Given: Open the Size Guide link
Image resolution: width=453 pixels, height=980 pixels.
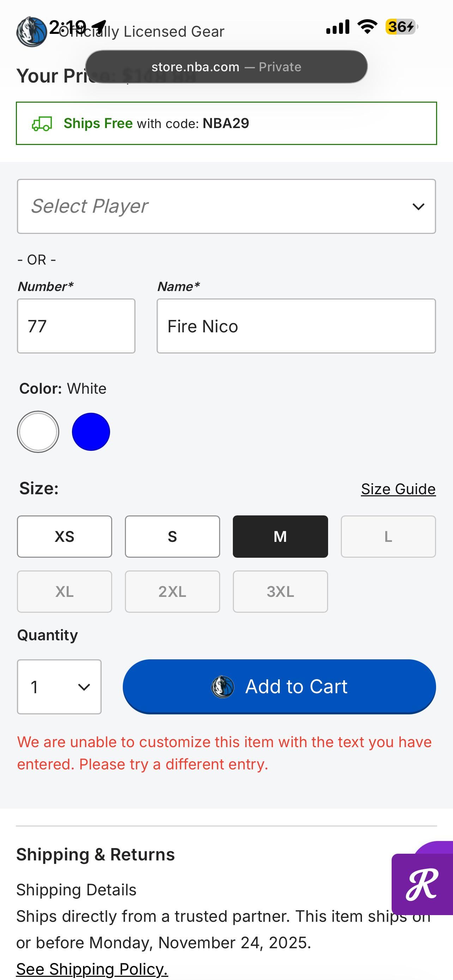Looking at the screenshot, I should click(x=398, y=489).
